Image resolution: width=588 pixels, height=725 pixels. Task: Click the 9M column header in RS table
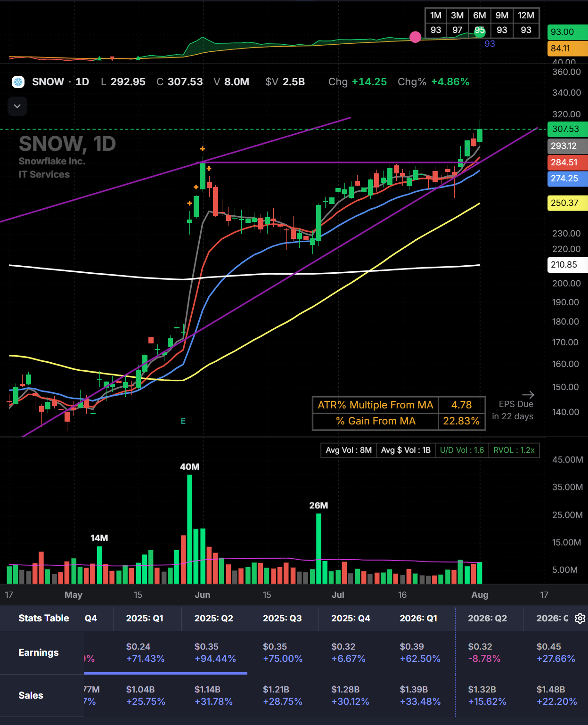pyautogui.click(x=502, y=15)
